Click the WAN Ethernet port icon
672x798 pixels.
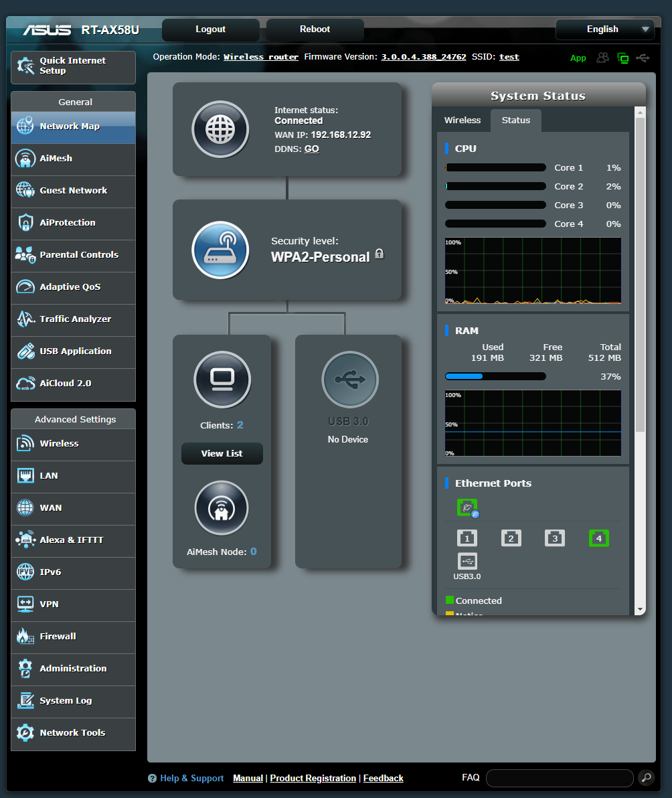click(467, 508)
